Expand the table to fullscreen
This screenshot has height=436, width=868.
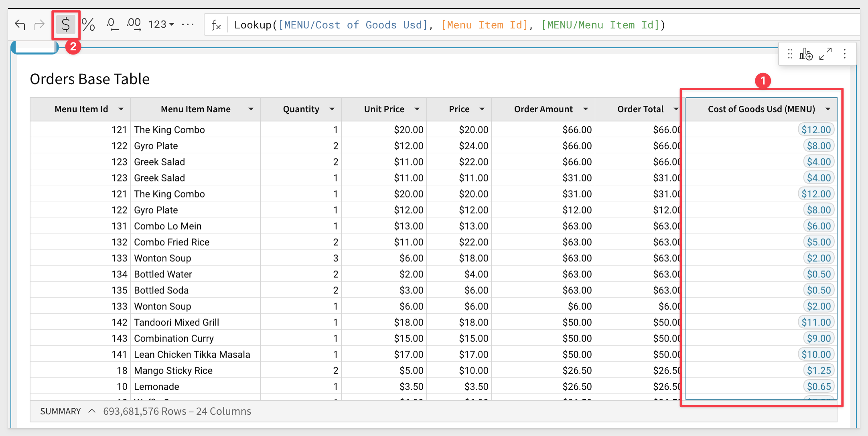coord(825,54)
